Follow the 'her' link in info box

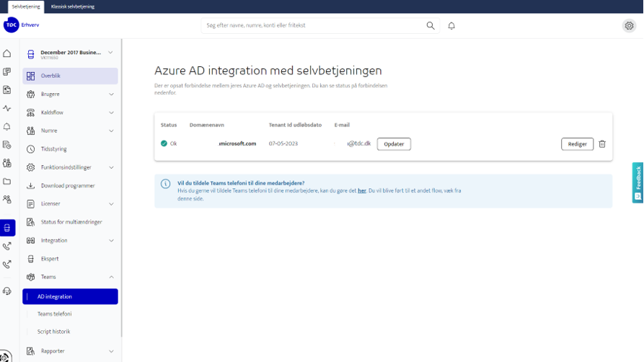pos(362,190)
